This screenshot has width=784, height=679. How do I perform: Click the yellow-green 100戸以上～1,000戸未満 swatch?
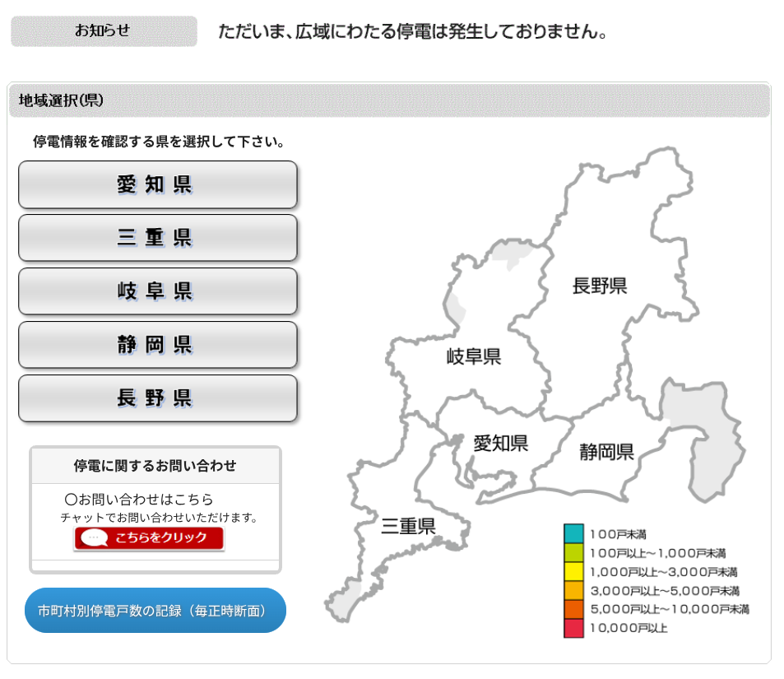point(573,552)
